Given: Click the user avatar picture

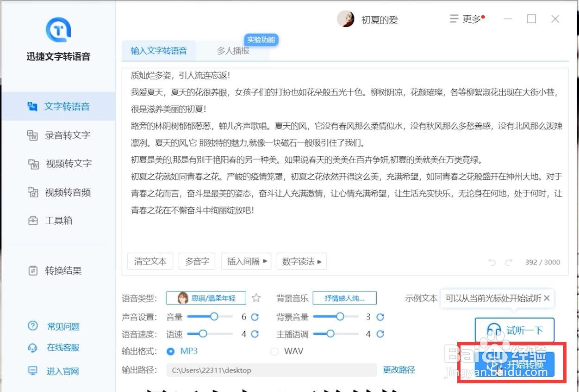Looking at the screenshot, I should pyautogui.click(x=345, y=19).
